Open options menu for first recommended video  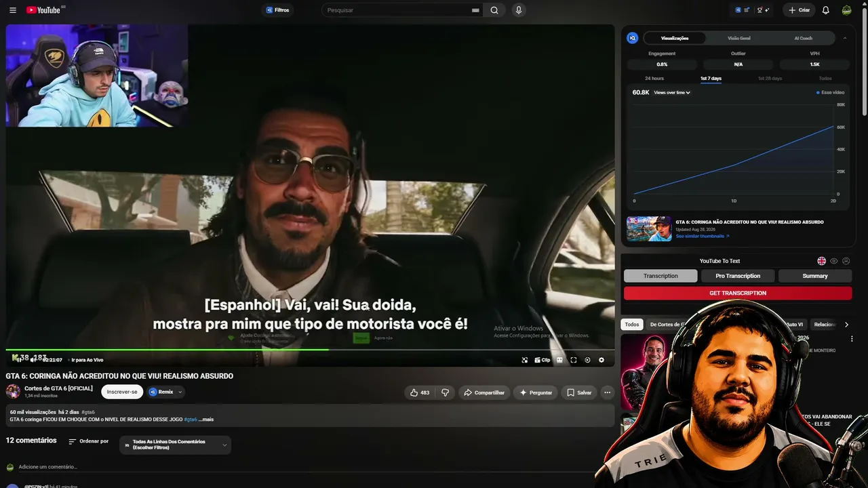click(x=852, y=338)
